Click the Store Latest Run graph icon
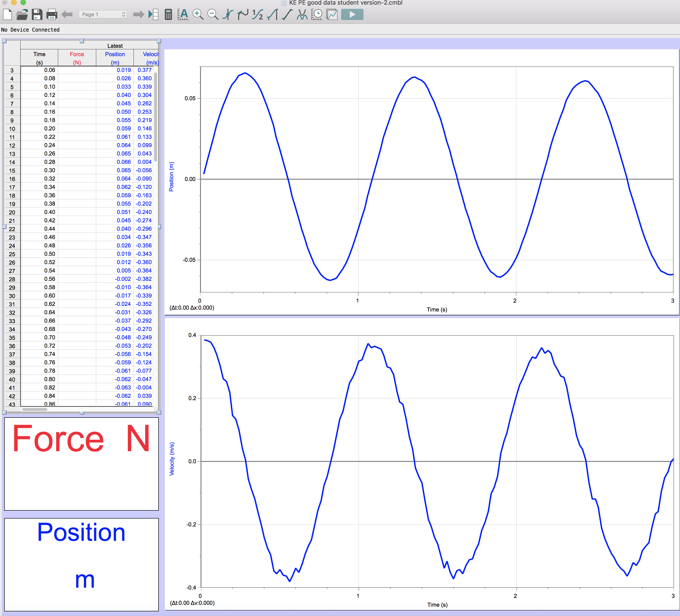 [332, 14]
